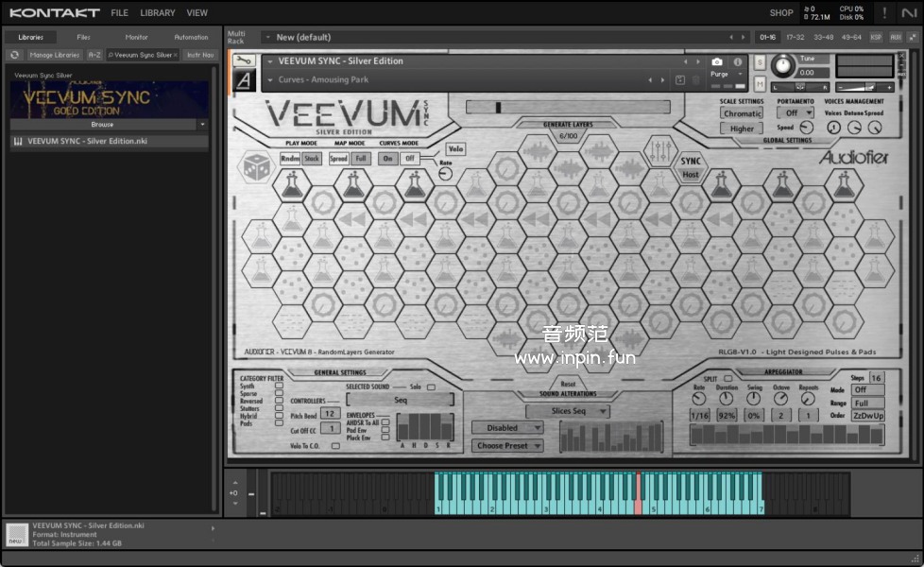
Task: Click the arpeggiator Duration knob
Action: pos(726,399)
